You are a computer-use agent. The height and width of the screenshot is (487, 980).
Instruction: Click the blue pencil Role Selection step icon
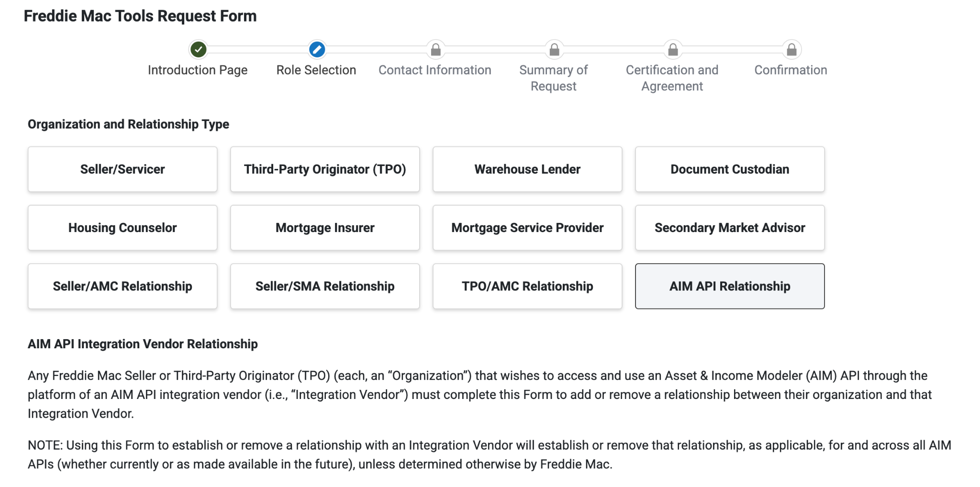[317, 49]
